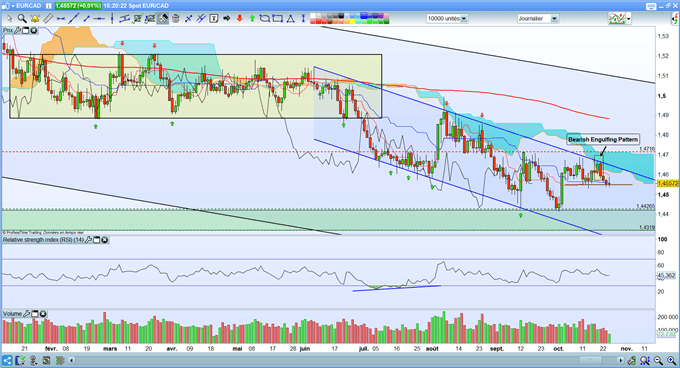Maximize the Volume panel

(35, 313)
